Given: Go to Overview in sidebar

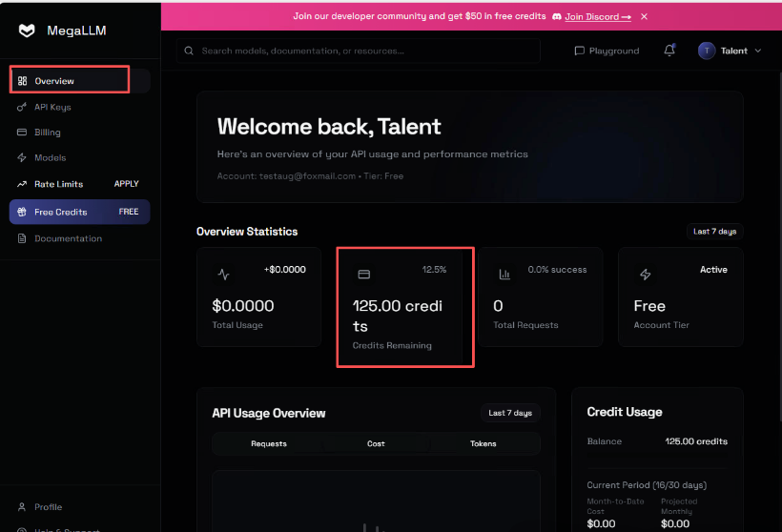Looking at the screenshot, I should point(80,81).
